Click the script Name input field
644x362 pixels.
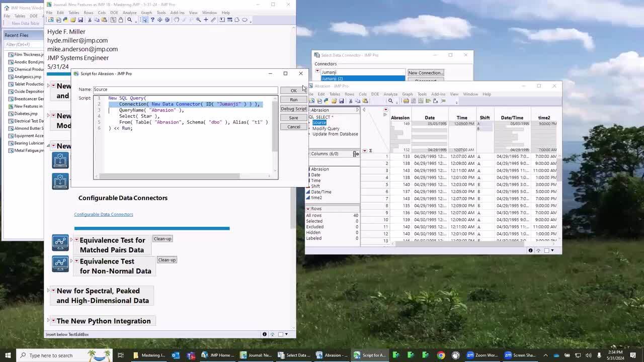pos(185,89)
